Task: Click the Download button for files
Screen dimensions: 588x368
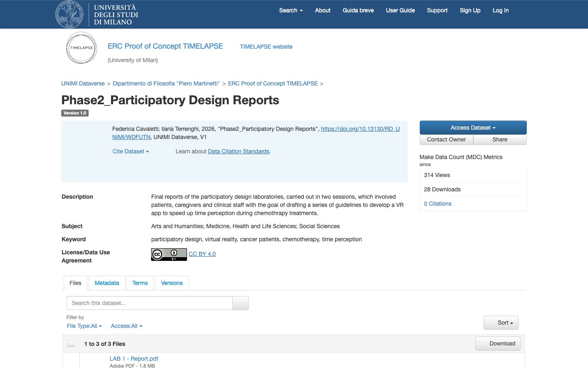Action: (498, 343)
